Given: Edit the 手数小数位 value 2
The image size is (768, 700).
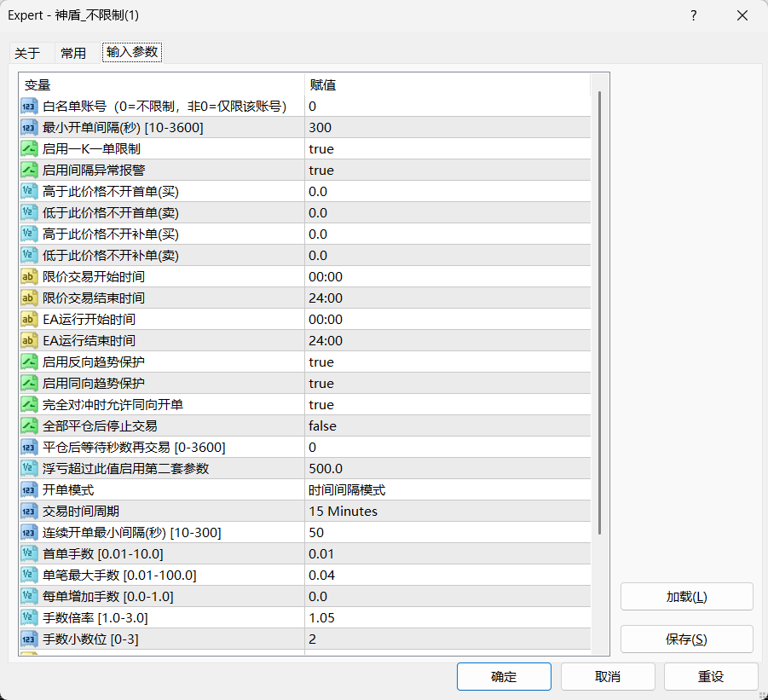Looking at the screenshot, I should [448, 639].
